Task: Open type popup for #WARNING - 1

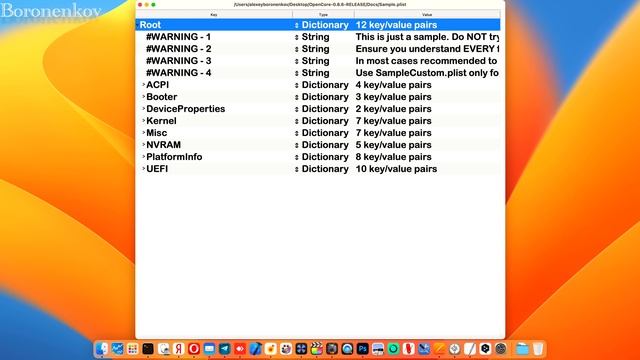Action: tap(297, 37)
